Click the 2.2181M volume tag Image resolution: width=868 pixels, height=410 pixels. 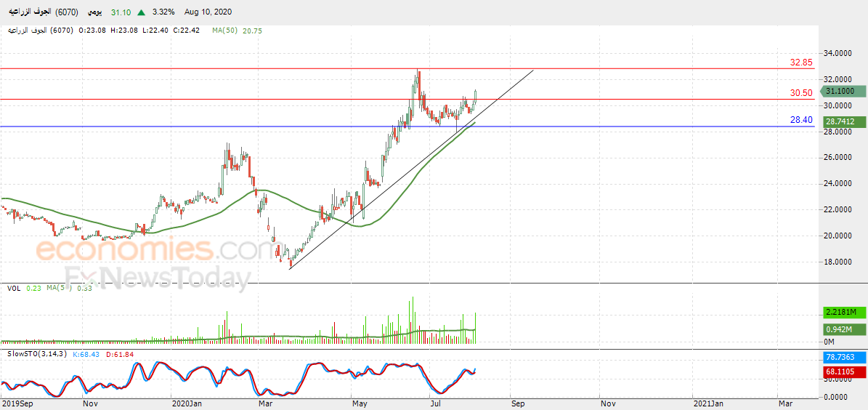pos(845,312)
